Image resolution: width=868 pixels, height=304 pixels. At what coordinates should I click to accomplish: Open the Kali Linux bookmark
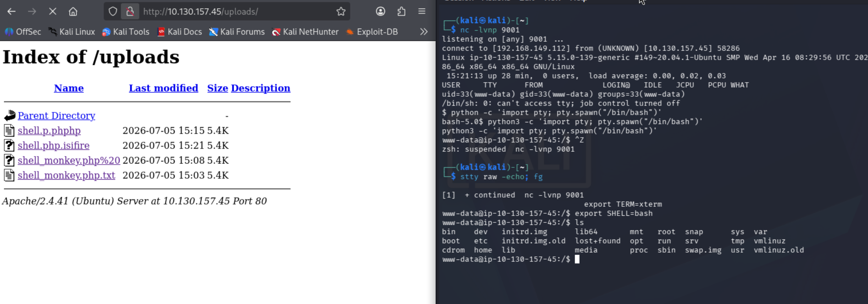(x=72, y=32)
